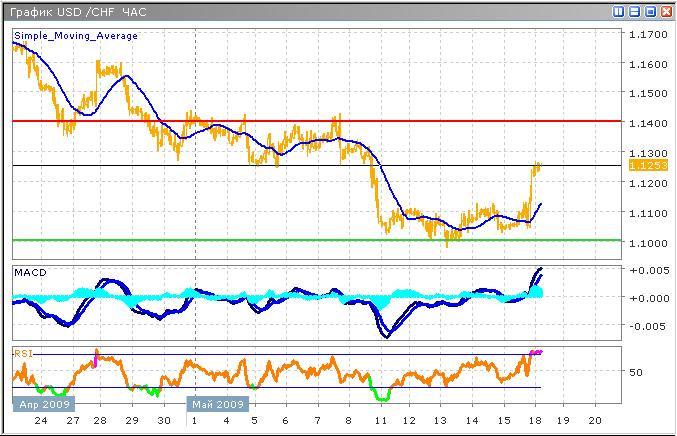Screen dimensions: 677x436
Task: Click the RSI 50 level label
Action: tap(634, 371)
